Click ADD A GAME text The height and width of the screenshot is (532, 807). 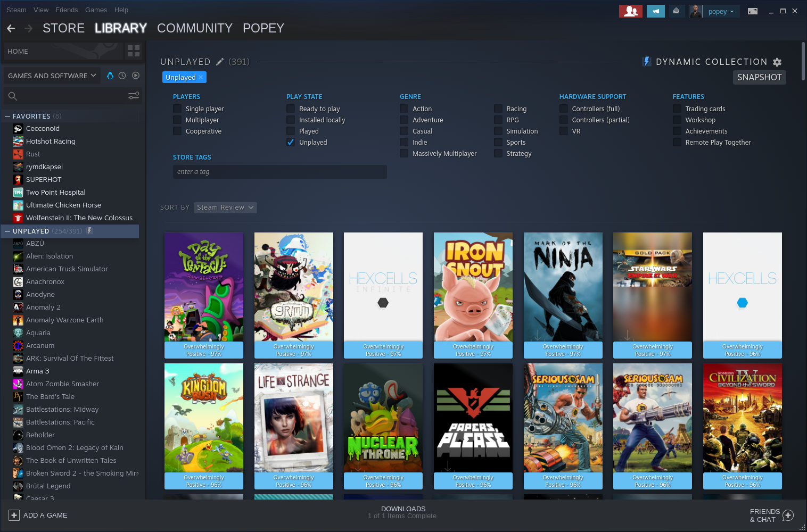(45, 515)
